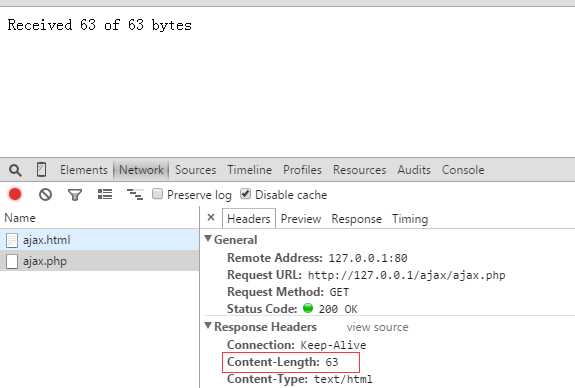Open the Resources panel
The height and width of the screenshot is (388, 575).
(359, 170)
